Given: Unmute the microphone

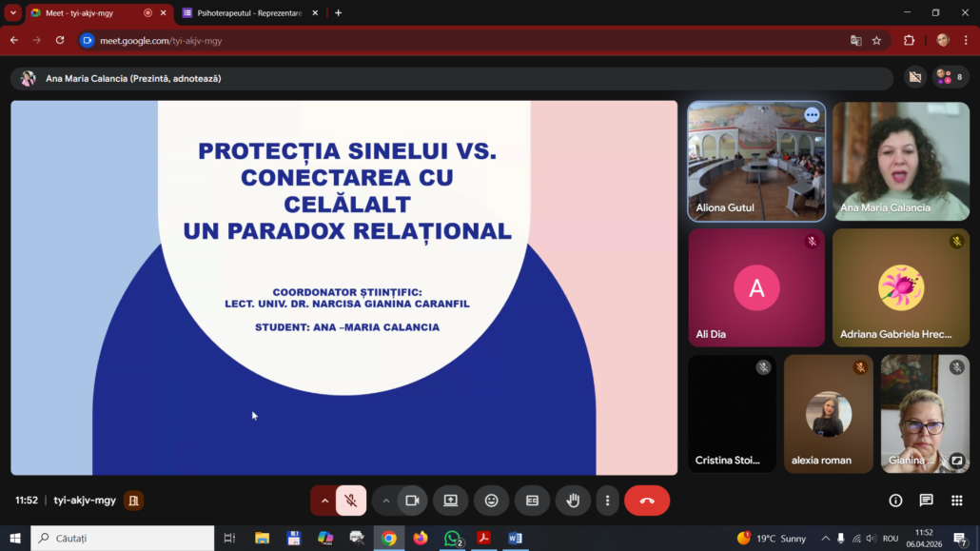Looking at the screenshot, I should click(x=351, y=501).
